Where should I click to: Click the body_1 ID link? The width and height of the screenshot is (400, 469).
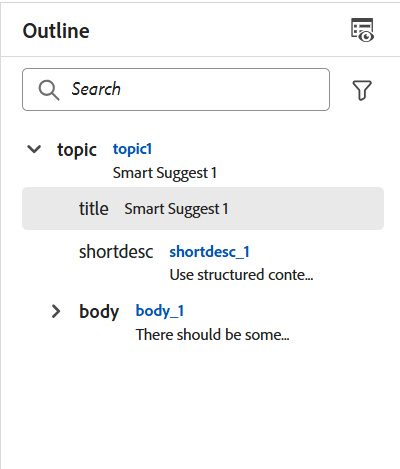pyautogui.click(x=160, y=311)
